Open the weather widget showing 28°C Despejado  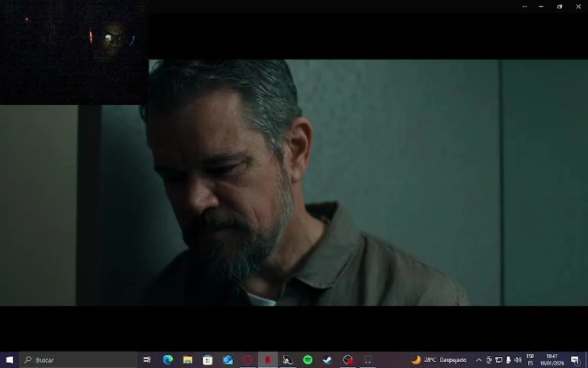(439, 360)
